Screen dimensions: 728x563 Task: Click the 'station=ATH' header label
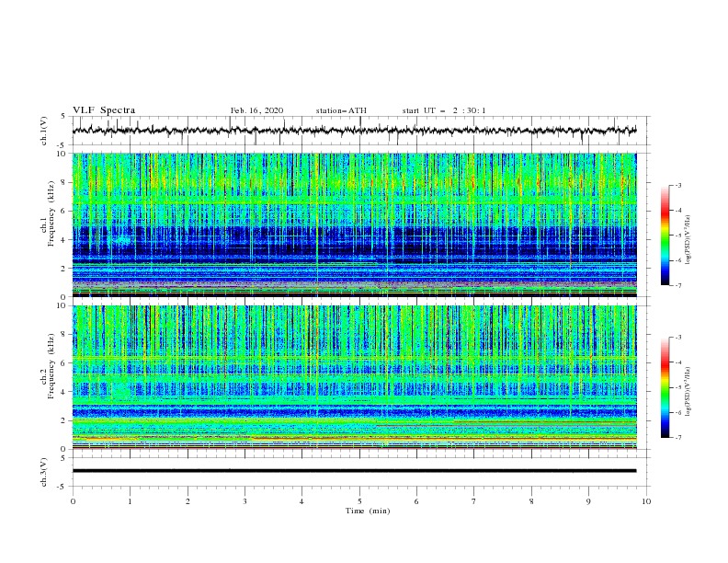pos(341,110)
